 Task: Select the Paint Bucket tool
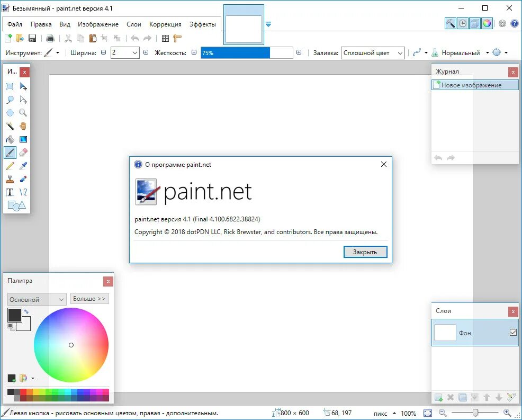pyautogui.click(x=10, y=139)
